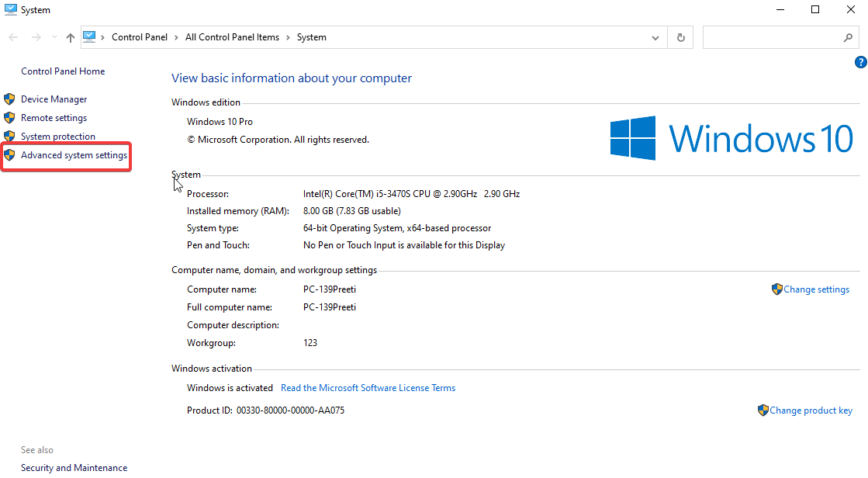Select the Windows 10 Pro edition text
This screenshot has height=478, width=868.
click(x=220, y=122)
